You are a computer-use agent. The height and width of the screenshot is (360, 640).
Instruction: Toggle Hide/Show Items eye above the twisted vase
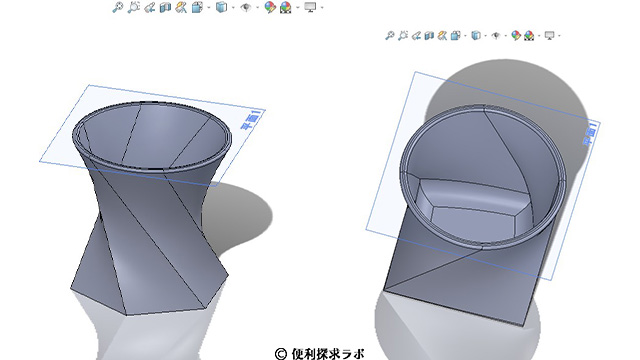[x=246, y=7]
